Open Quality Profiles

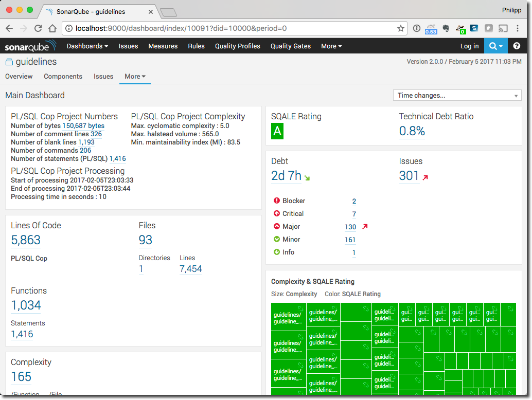pyautogui.click(x=238, y=46)
